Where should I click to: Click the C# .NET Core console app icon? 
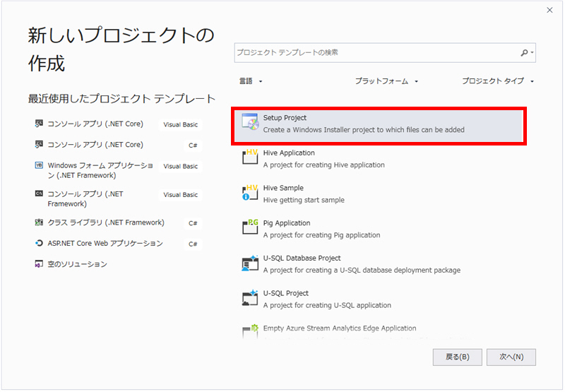point(39,145)
